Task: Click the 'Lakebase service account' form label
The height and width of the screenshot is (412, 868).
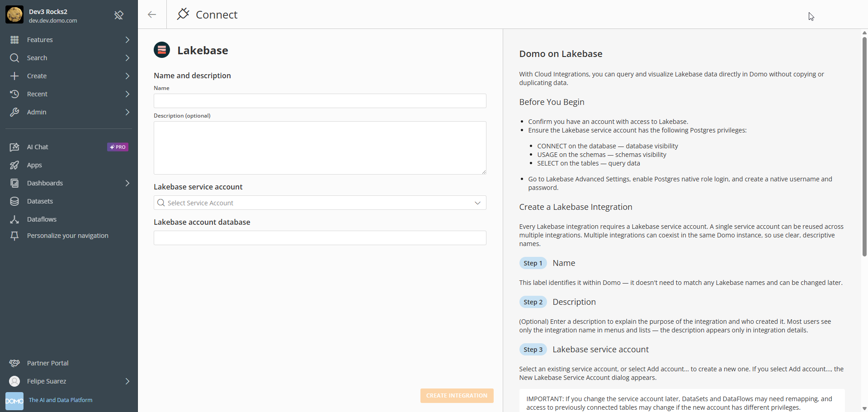Action: coord(198,187)
